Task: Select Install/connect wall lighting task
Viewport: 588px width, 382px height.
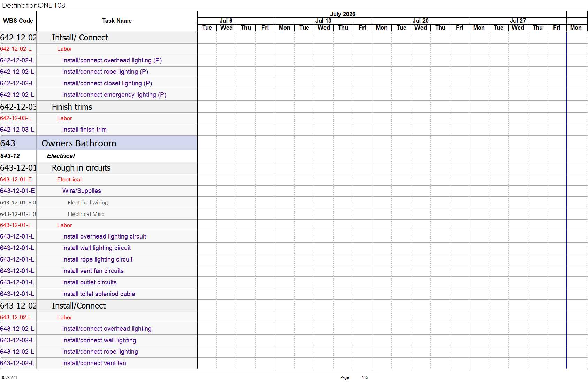Action: tap(99, 340)
